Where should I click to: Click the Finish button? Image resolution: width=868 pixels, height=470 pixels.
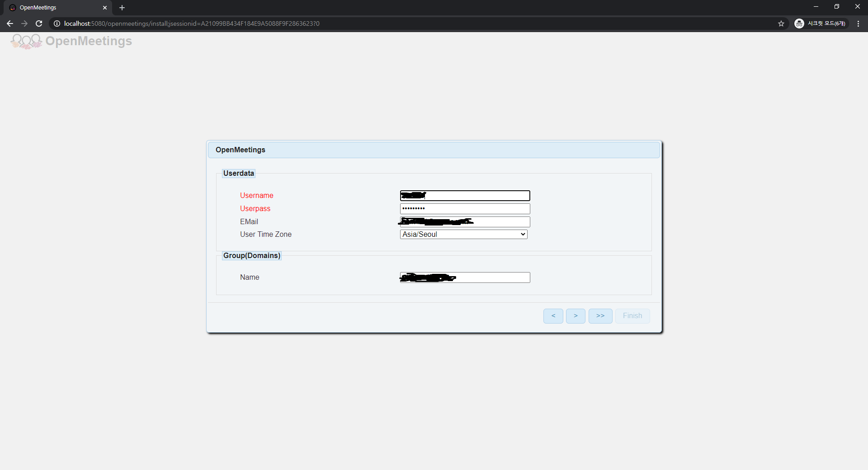(x=632, y=316)
